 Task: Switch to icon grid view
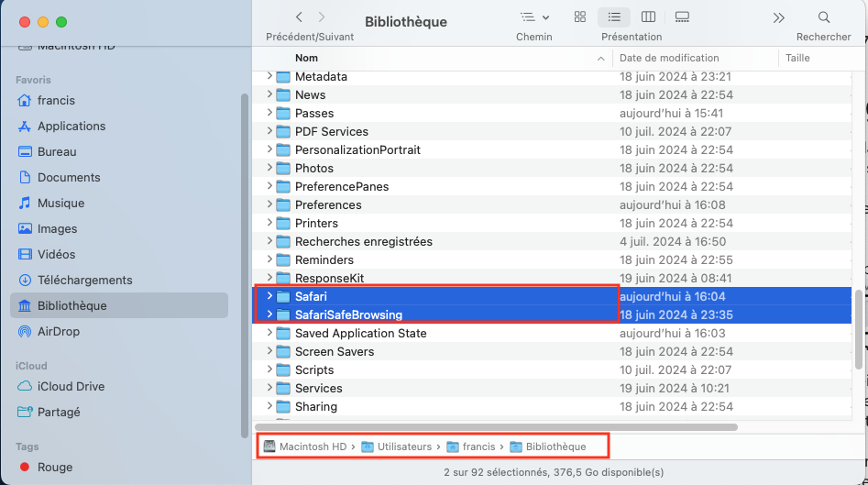coord(579,17)
